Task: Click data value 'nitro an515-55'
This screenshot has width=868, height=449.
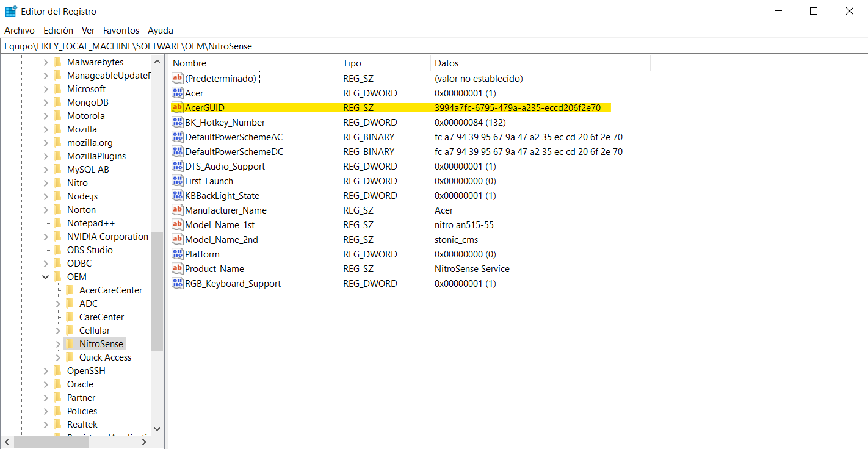Action: [464, 224]
